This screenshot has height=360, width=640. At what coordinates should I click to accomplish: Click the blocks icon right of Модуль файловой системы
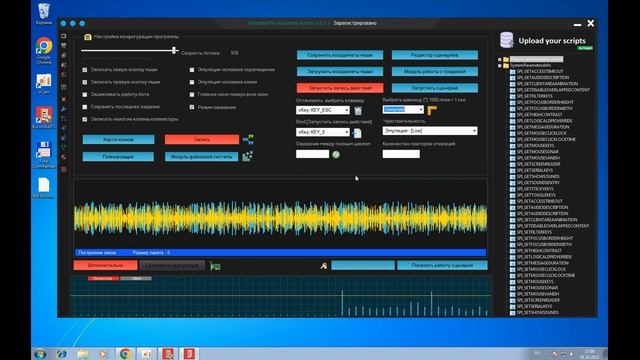click(247, 156)
